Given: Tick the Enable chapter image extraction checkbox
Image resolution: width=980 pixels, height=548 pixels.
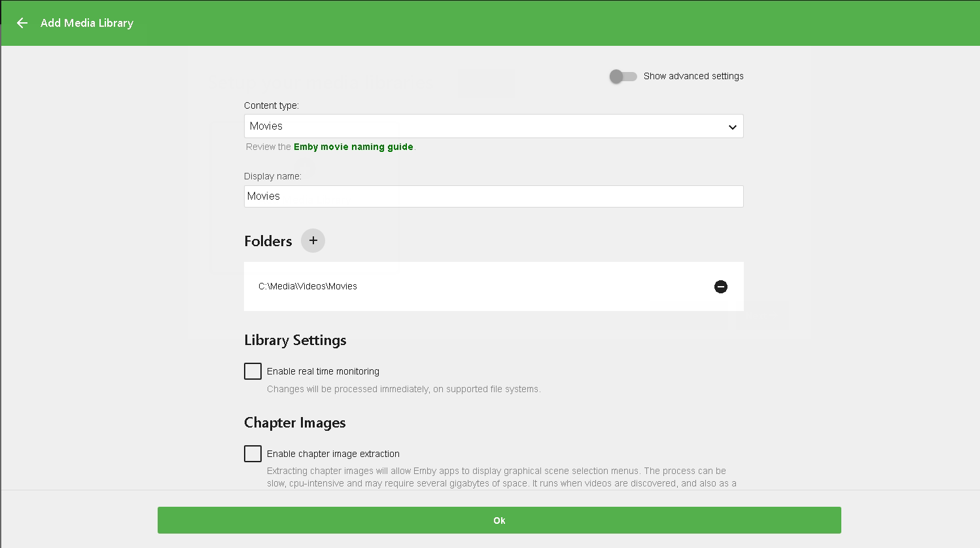Looking at the screenshot, I should (x=253, y=454).
